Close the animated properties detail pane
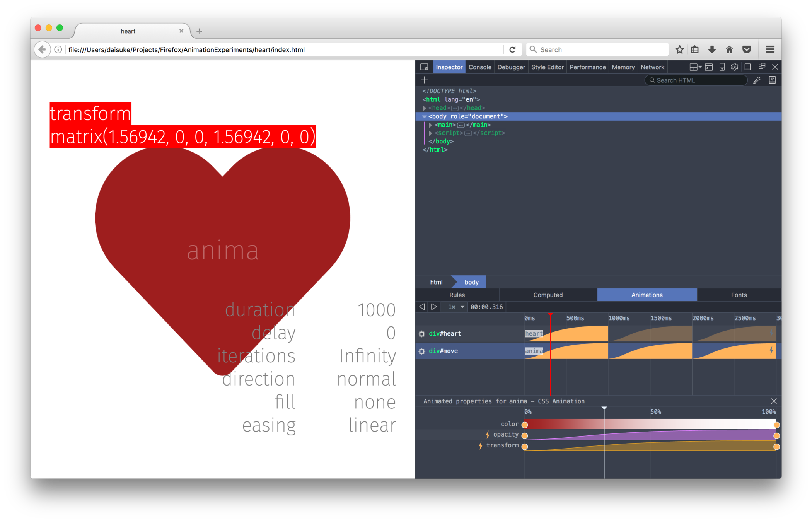 point(774,401)
